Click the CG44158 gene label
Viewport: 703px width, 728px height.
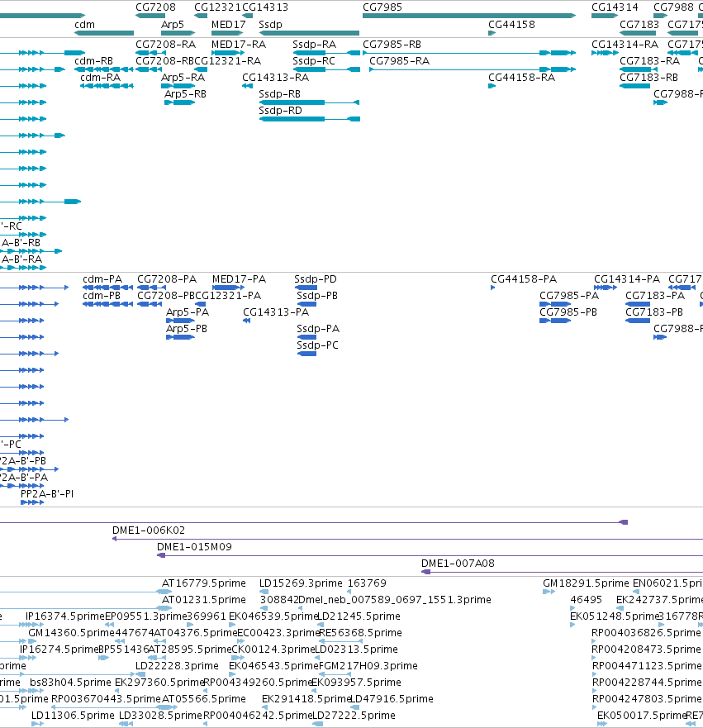tap(511, 25)
